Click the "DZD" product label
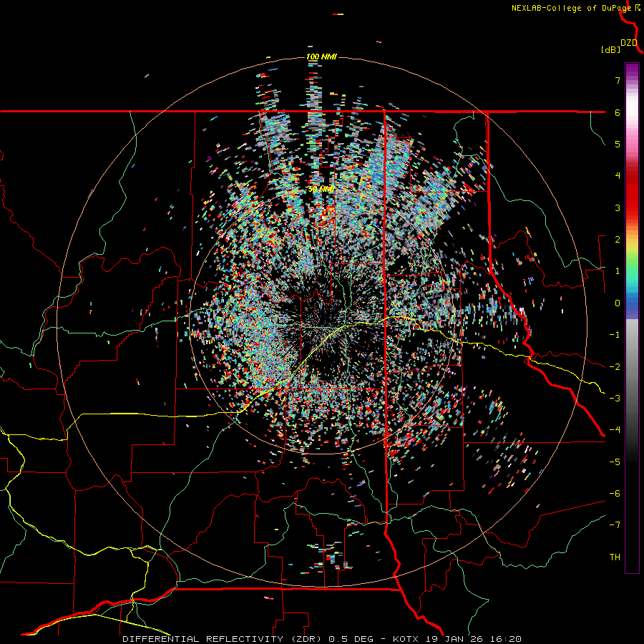 (x=629, y=43)
